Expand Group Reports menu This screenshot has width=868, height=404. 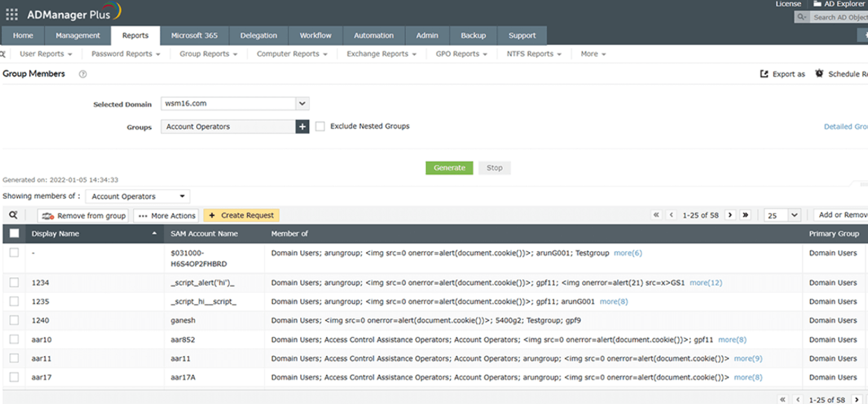208,54
